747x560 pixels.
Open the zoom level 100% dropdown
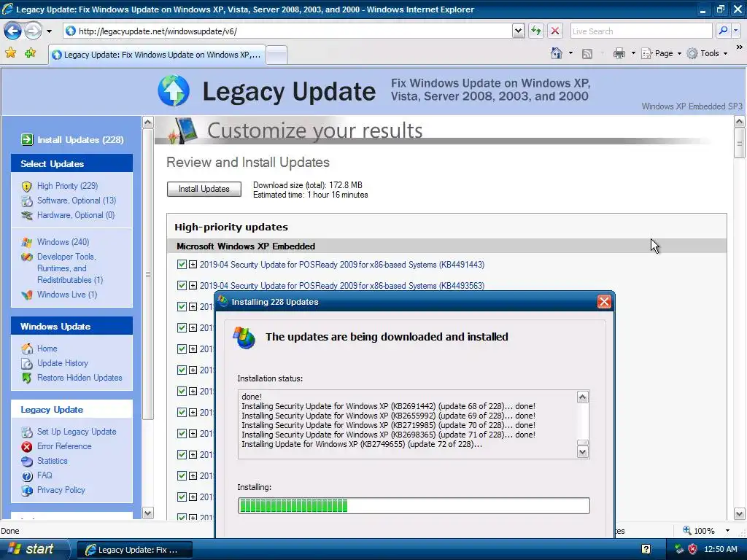click(x=727, y=531)
